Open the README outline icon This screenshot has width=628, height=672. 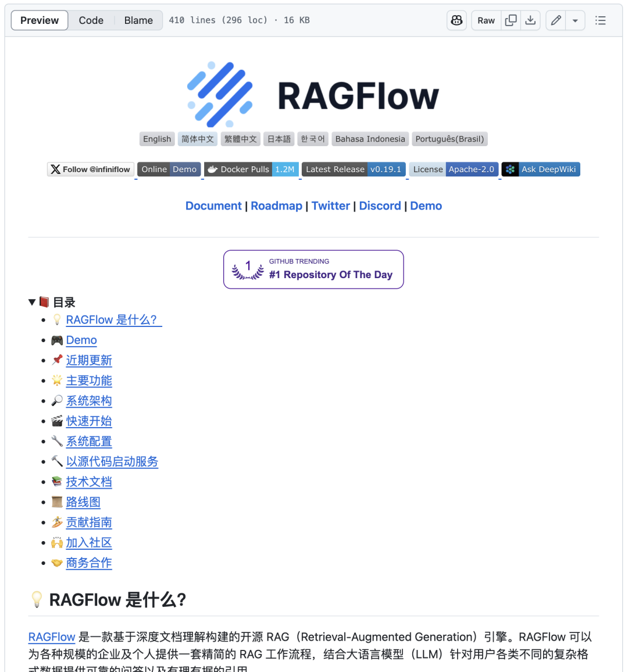(x=601, y=20)
